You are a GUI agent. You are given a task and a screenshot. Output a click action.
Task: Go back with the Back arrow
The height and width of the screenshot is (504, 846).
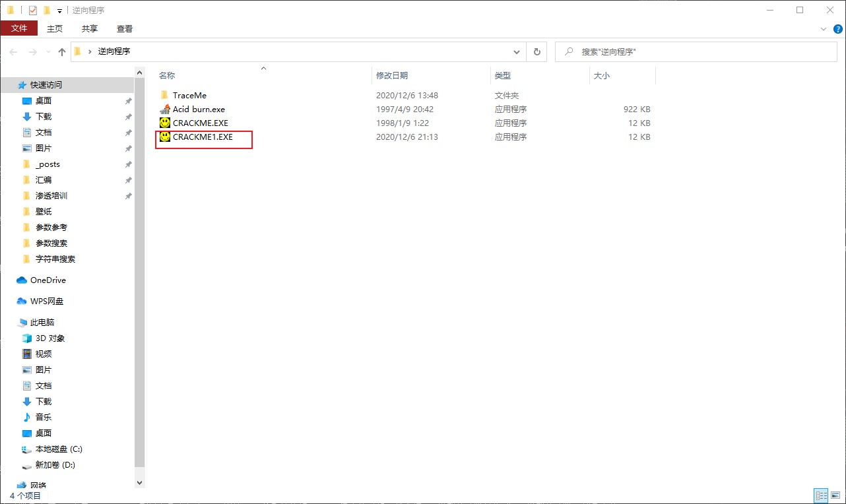[14, 51]
